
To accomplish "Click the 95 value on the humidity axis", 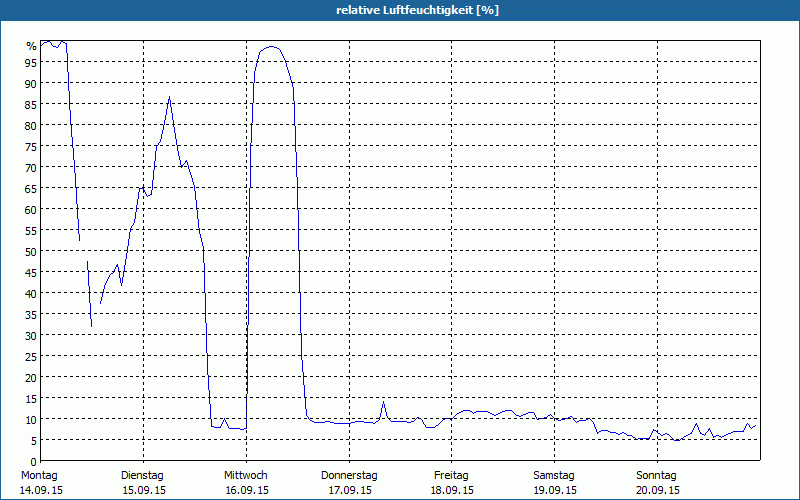I will click(31, 62).
